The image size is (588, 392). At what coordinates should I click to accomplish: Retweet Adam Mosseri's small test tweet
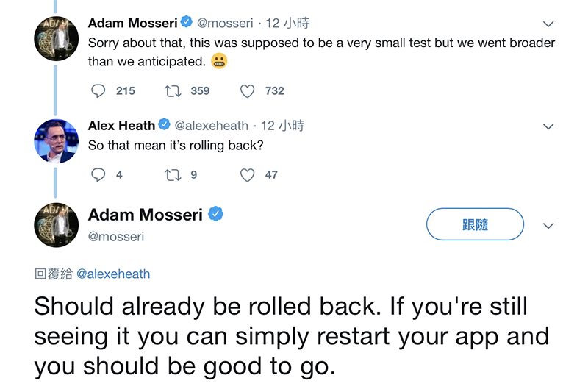173,91
